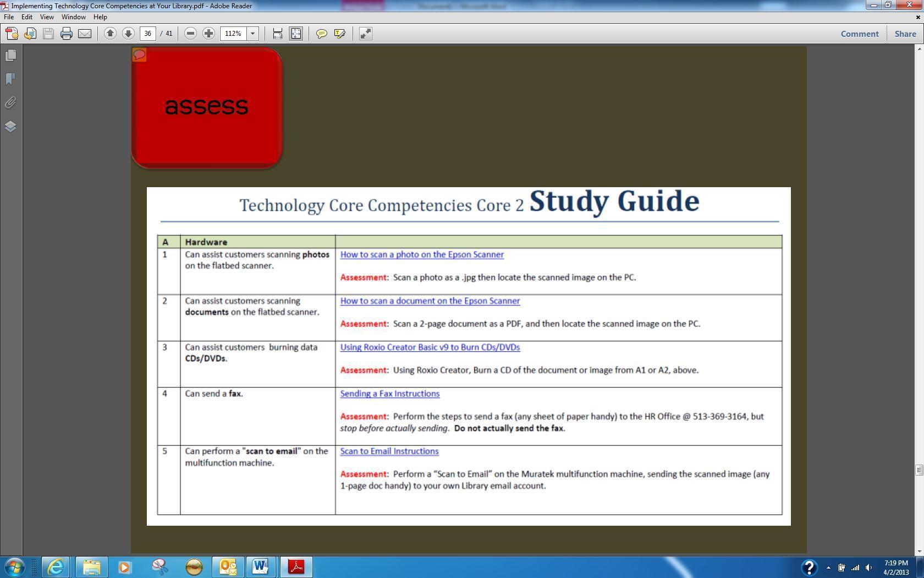This screenshot has width=924, height=578.
Task: Click the scrollbar up arrow
Action: pos(919,49)
